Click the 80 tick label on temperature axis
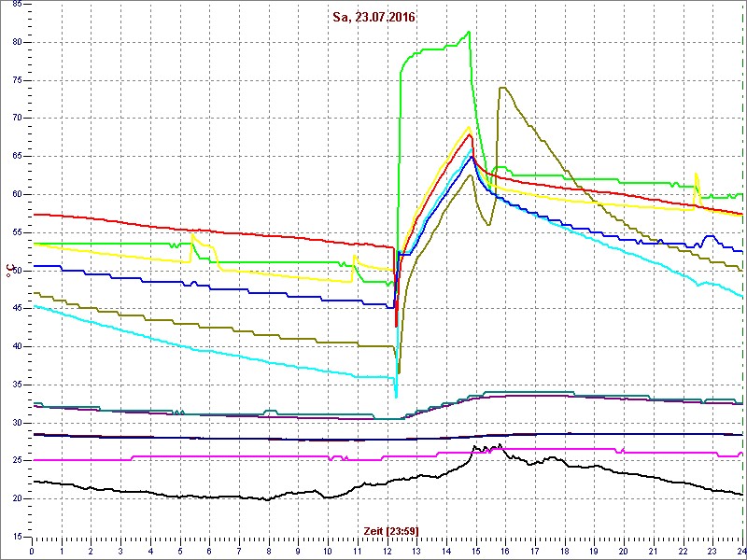Image resolution: width=747 pixels, height=560 pixels. coord(17,42)
